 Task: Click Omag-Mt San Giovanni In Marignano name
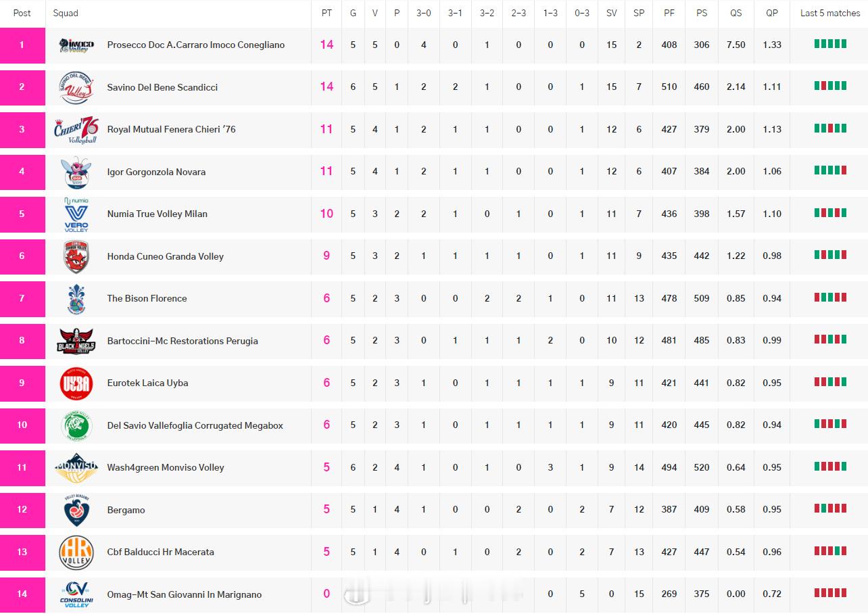tap(185, 594)
